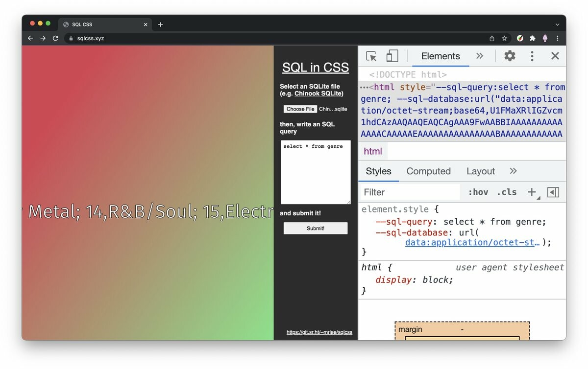Screen dimensions: 588x369
Task: Click the share page icon in address bar
Action: (492, 38)
